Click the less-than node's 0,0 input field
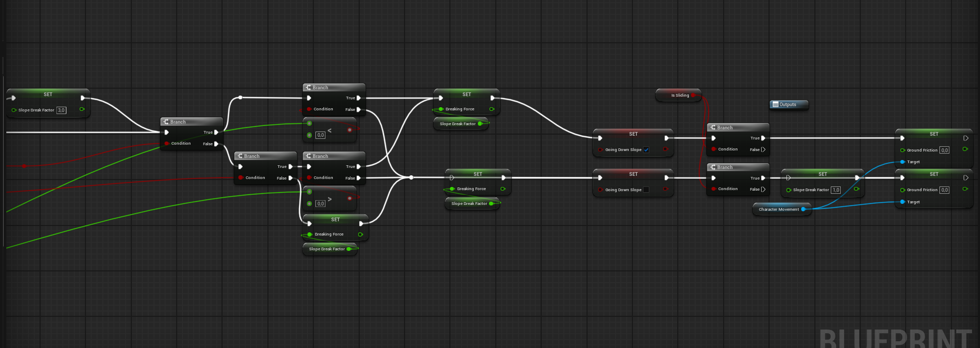 (x=320, y=135)
